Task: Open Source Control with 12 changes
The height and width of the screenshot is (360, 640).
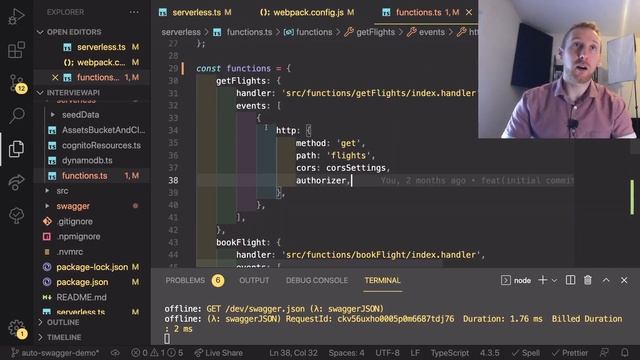Action: [x=17, y=83]
